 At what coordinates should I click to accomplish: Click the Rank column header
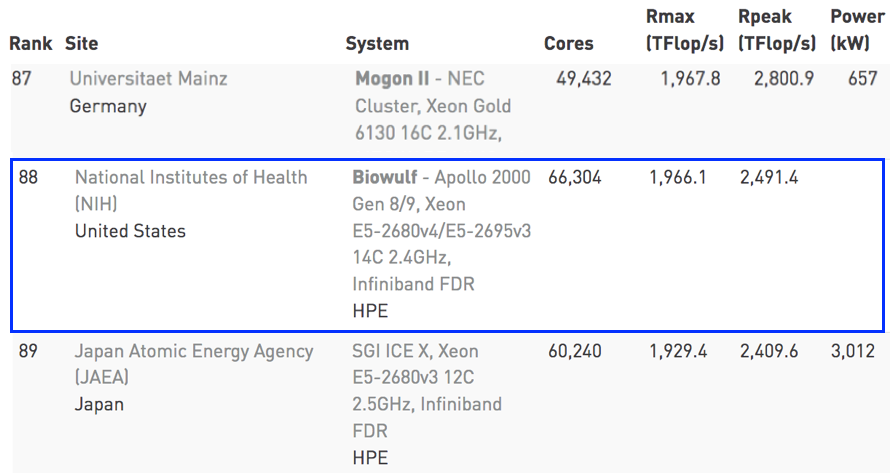[x=30, y=44]
